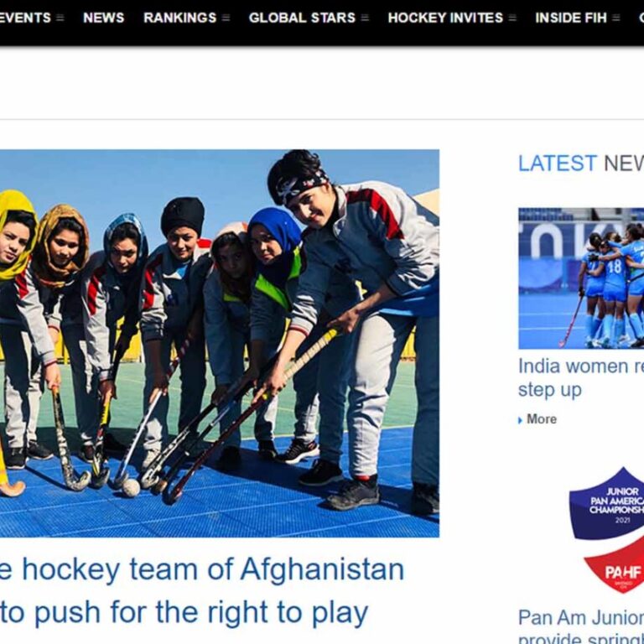Select the Rankings menu label
Viewport: 644px width, 644px height.
(x=180, y=18)
